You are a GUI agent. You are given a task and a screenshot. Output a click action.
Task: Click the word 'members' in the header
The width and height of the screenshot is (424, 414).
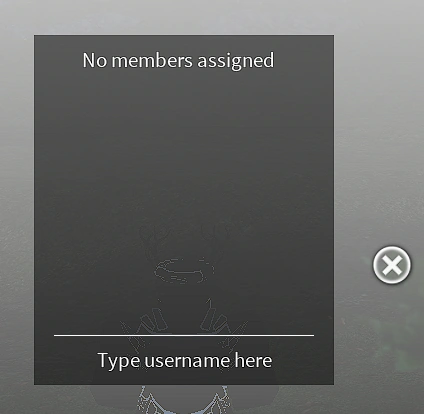click(x=152, y=60)
